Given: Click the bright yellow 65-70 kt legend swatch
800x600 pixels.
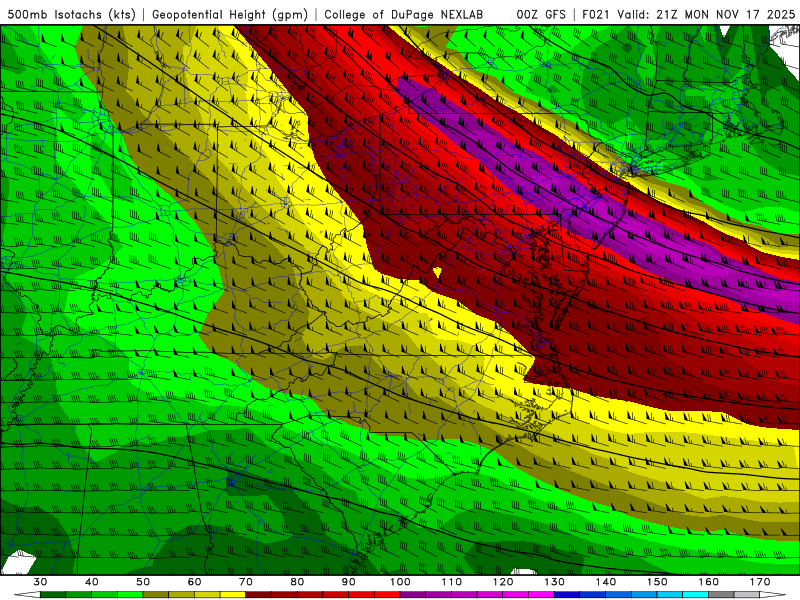Looking at the screenshot, I should point(233,595).
